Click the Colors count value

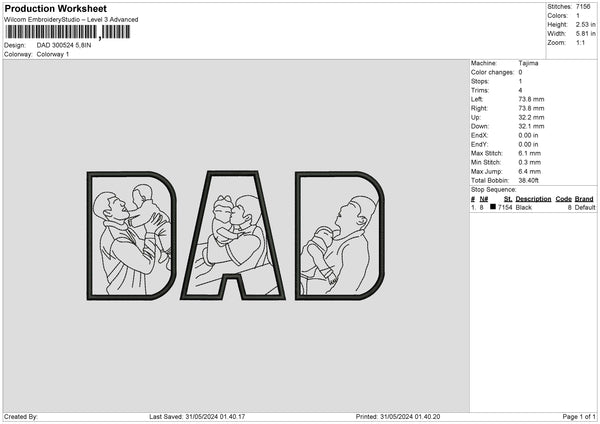pyautogui.click(x=578, y=16)
